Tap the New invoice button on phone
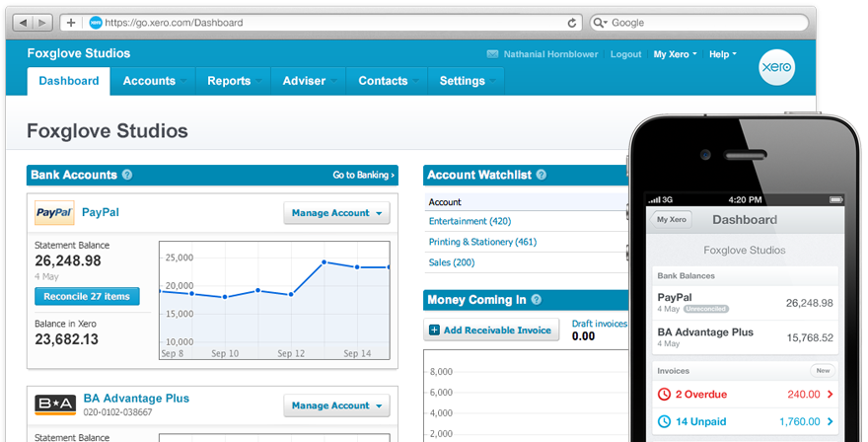 point(823,371)
